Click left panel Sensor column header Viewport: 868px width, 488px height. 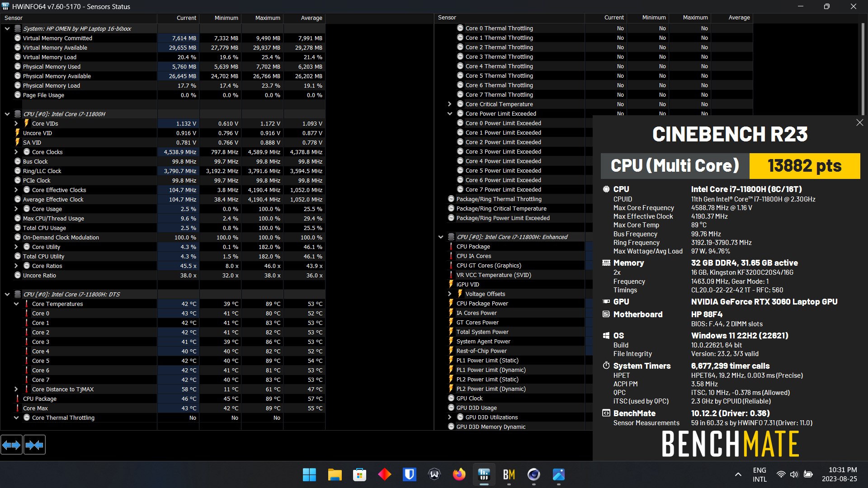point(79,18)
